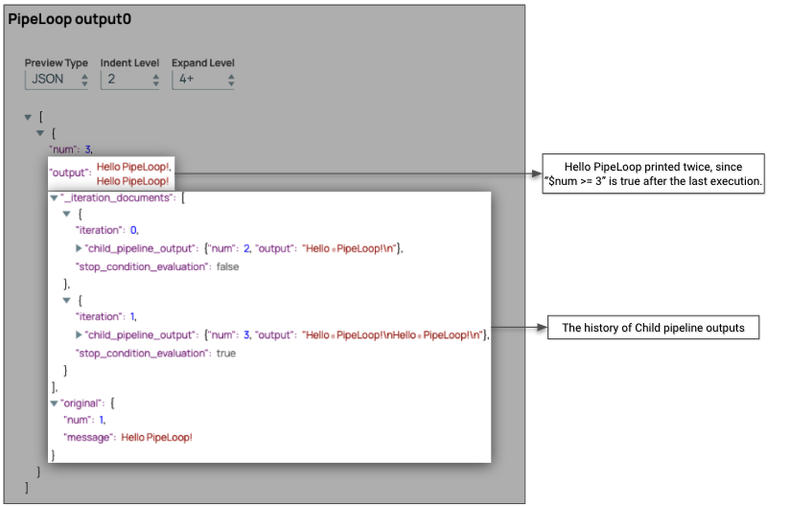Collapse the root array triangle
Screen dimensions: 812x507
tap(28, 116)
